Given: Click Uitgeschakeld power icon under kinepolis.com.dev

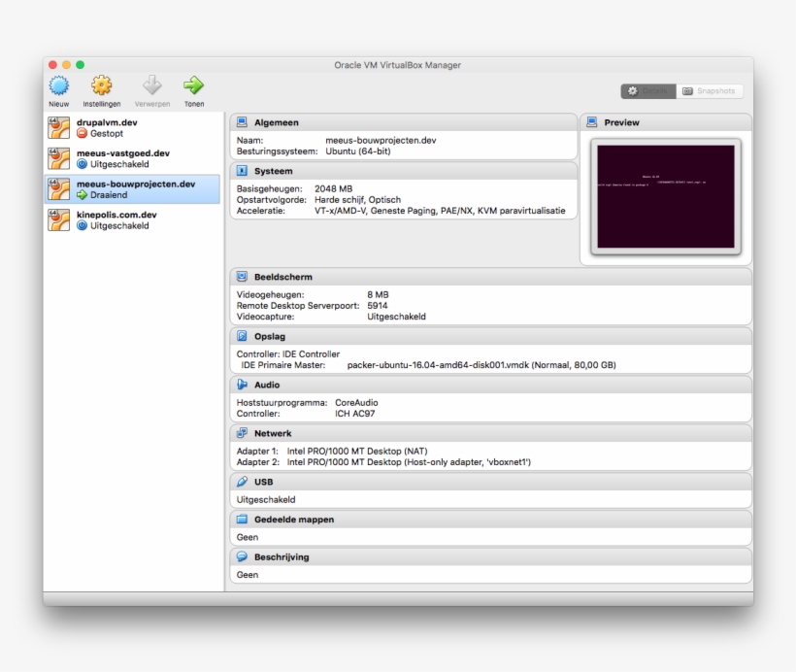Looking at the screenshot, I should [83, 225].
